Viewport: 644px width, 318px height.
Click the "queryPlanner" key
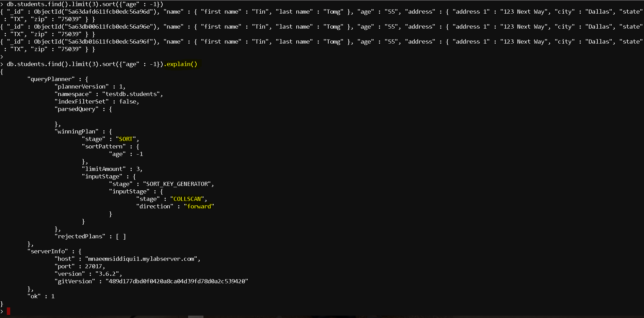51,79
